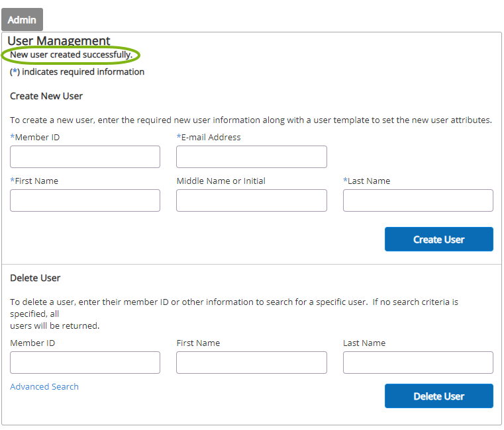Open the Advanced Search link
Image resolution: width=504 pixels, height=430 pixels.
[44, 386]
